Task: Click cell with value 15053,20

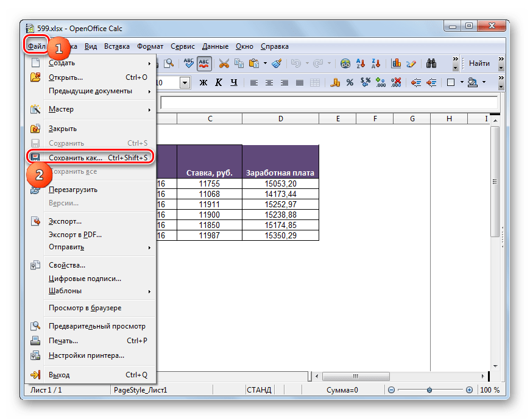Action: tap(281, 183)
